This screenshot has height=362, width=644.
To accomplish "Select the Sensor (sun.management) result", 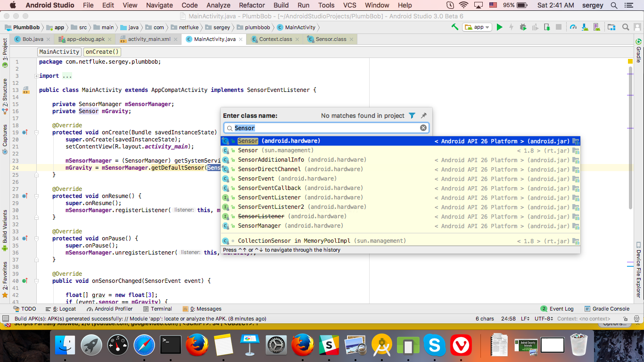I will [x=400, y=150].
